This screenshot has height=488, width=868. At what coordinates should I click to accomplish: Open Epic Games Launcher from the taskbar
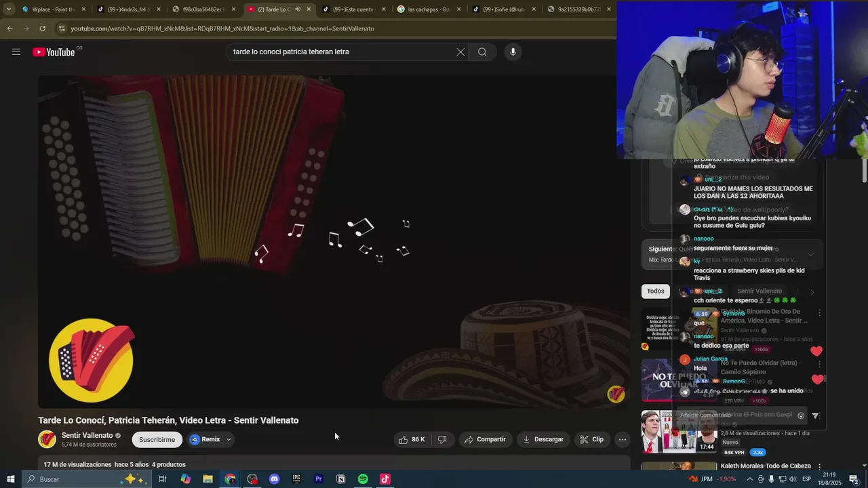point(296,479)
